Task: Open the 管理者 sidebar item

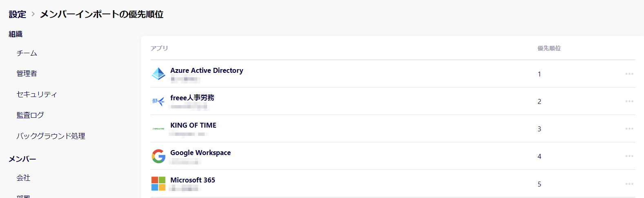Action: [x=27, y=74]
